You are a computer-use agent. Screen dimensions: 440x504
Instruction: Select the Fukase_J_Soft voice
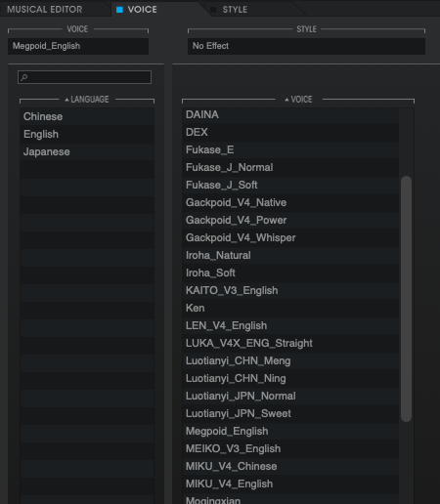(290, 185)
